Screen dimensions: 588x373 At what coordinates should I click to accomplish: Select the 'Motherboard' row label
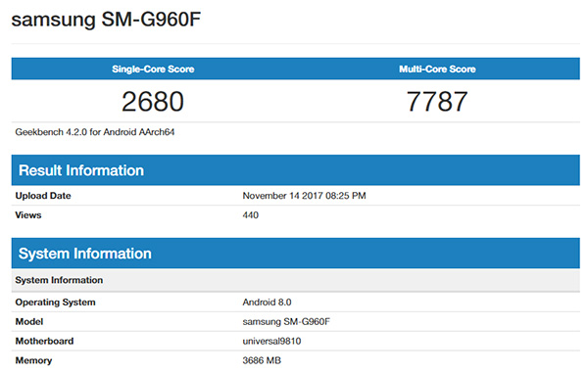[44, 341]
